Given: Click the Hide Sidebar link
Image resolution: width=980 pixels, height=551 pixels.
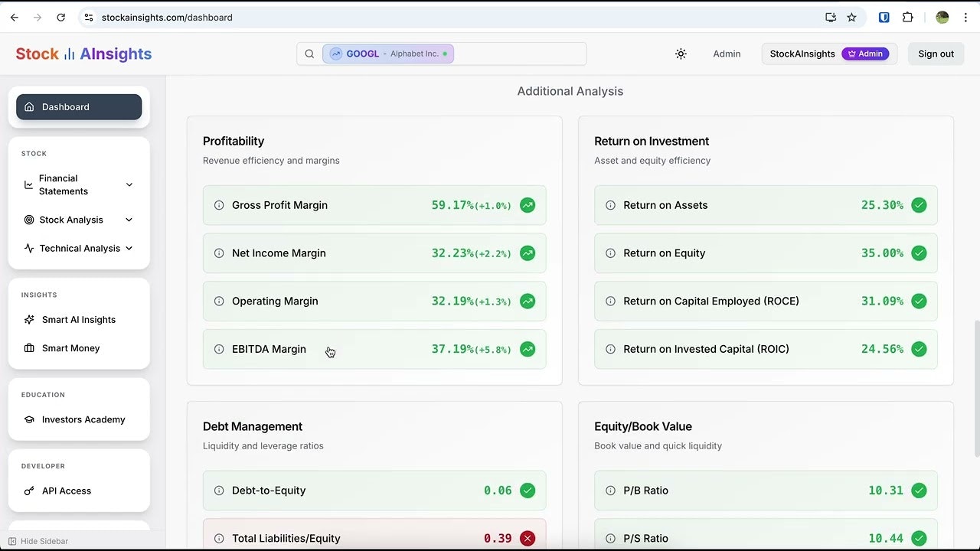Looking at the screenshot, I should [x=38, y=541].
